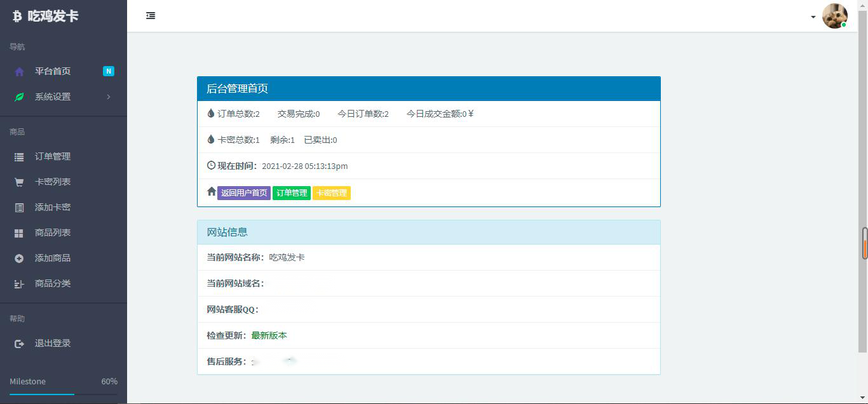Open the user dropdown caret near avatar
The image size is (868, 404).
tap(813, 17)
